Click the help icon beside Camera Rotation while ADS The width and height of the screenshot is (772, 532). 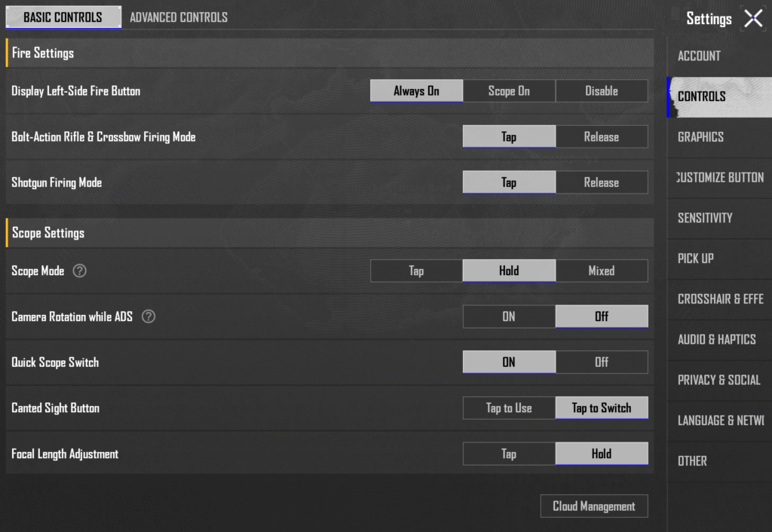point(149,316)
